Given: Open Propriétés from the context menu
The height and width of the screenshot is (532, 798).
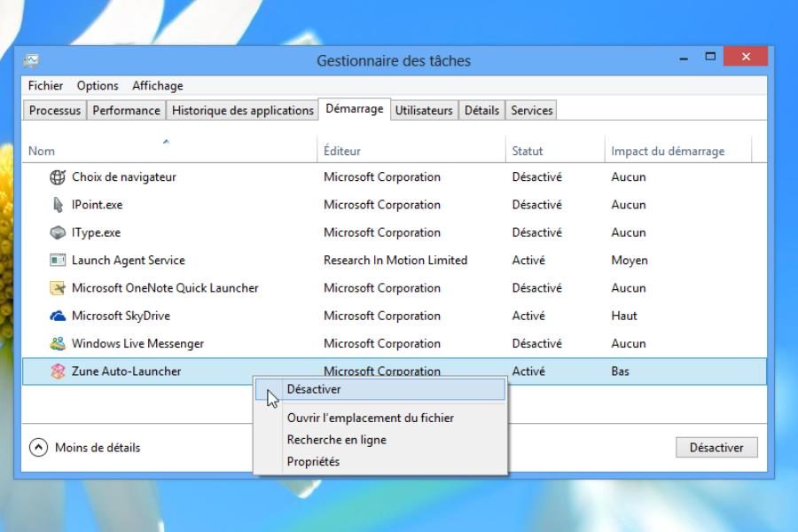Looking at the screenshot, I should click(313, 462).
